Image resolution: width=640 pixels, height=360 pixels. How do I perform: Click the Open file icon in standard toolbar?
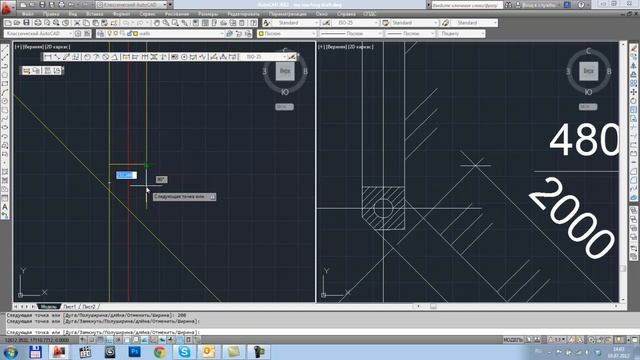[17, 23]
